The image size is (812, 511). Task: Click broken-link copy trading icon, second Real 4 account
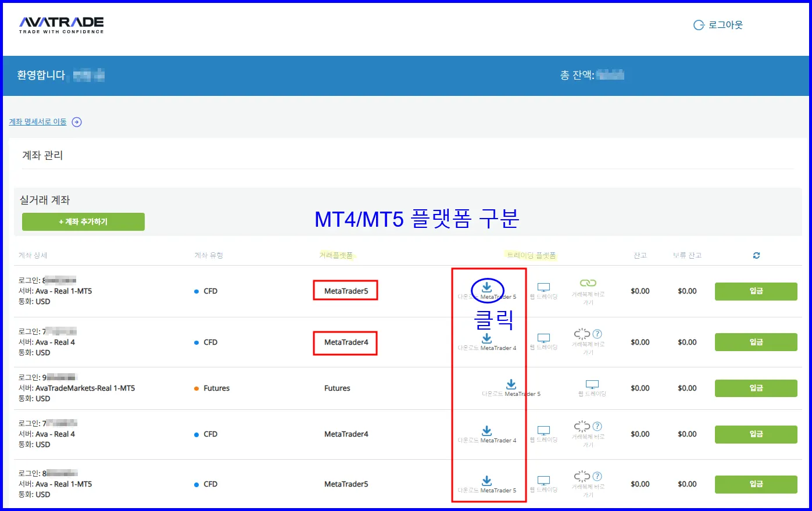582,426
